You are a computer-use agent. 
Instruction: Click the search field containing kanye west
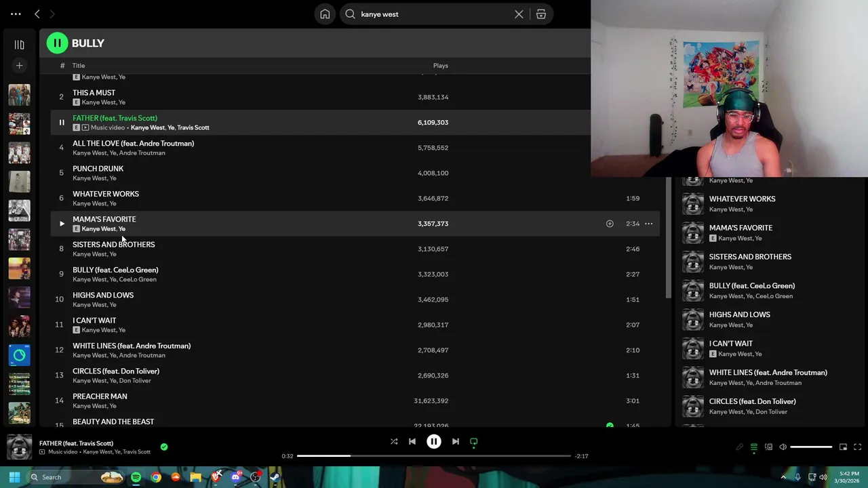click(434, 14)
